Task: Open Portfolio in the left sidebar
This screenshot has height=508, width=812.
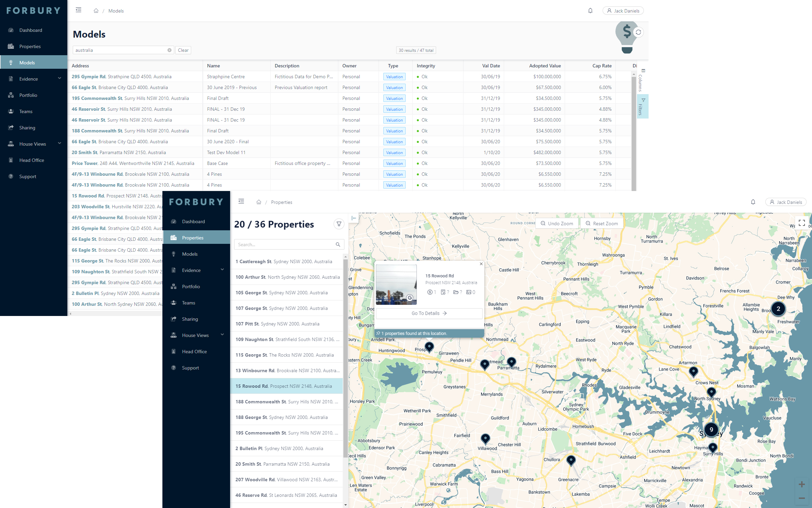Action: pyautogui.click(x=28, y=95)
